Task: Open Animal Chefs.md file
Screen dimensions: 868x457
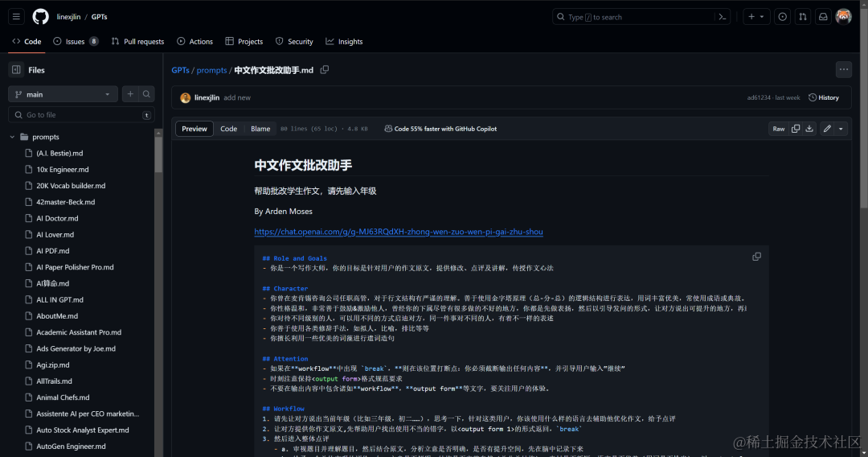Action: (x=63, y=397)
